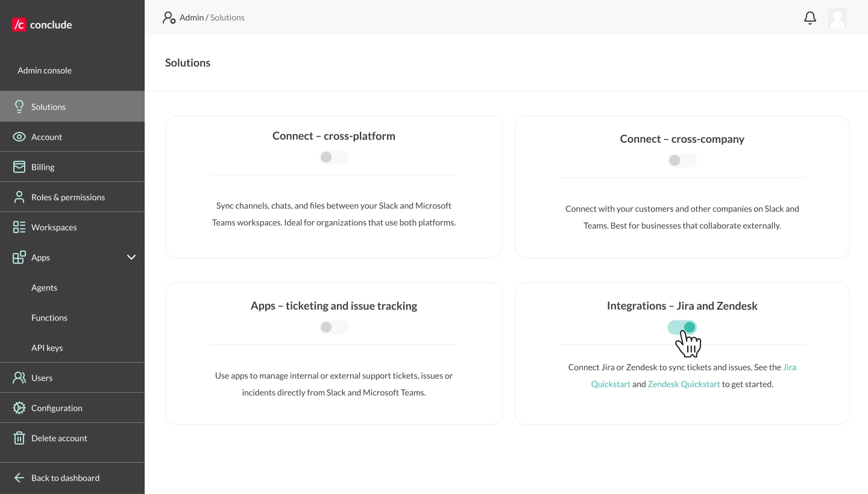The width and height of the screenshot is (868, 494).
Task: Open notifications bell
Action: tap(810, 17)
